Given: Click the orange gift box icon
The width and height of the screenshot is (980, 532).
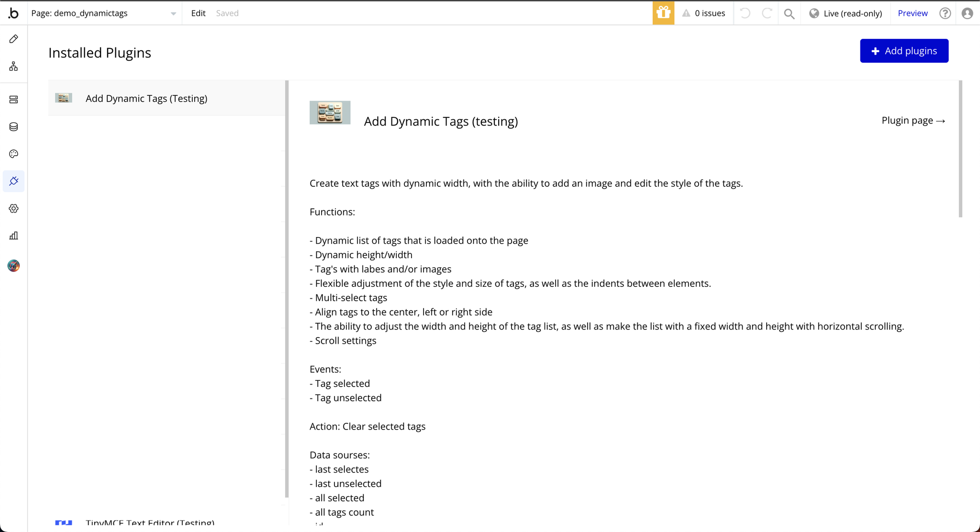Looking at the screenshot, I should (663, 13).
